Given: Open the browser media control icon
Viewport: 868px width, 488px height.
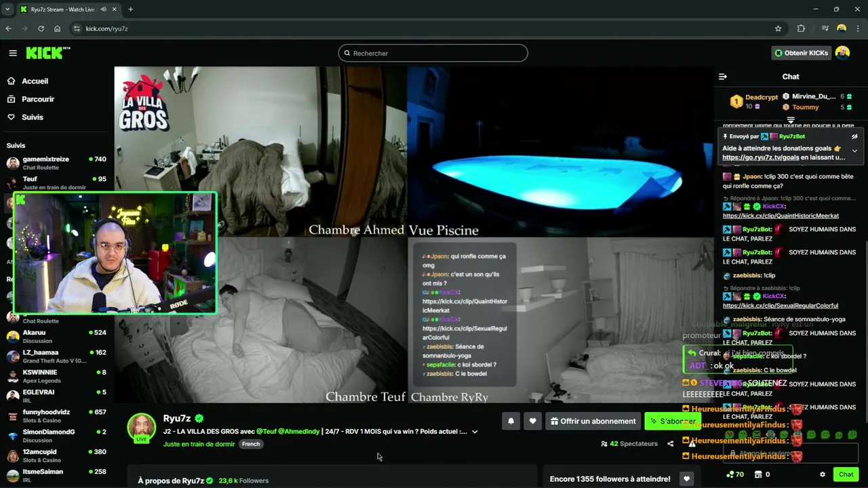Looking at the screenshot, I should [x=825, y=28].
